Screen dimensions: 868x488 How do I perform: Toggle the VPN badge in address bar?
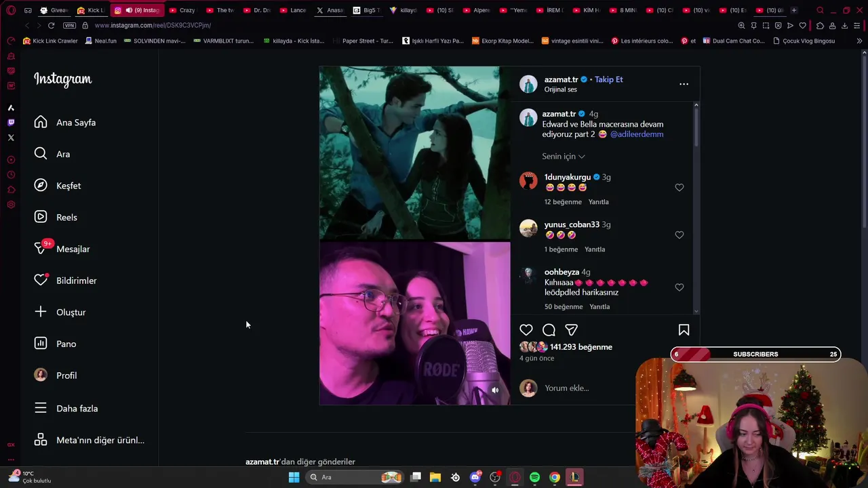point(69,25)
